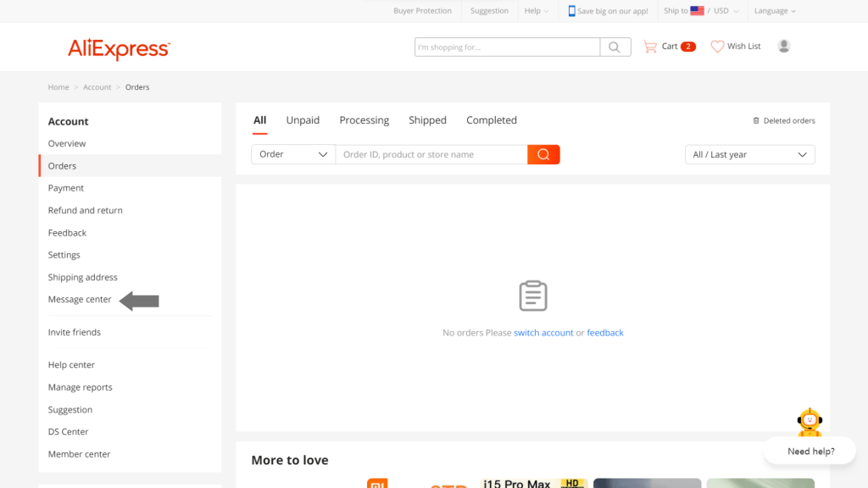Click the user profile avatar icon
868x488 pixels.
tap(783, 46)
